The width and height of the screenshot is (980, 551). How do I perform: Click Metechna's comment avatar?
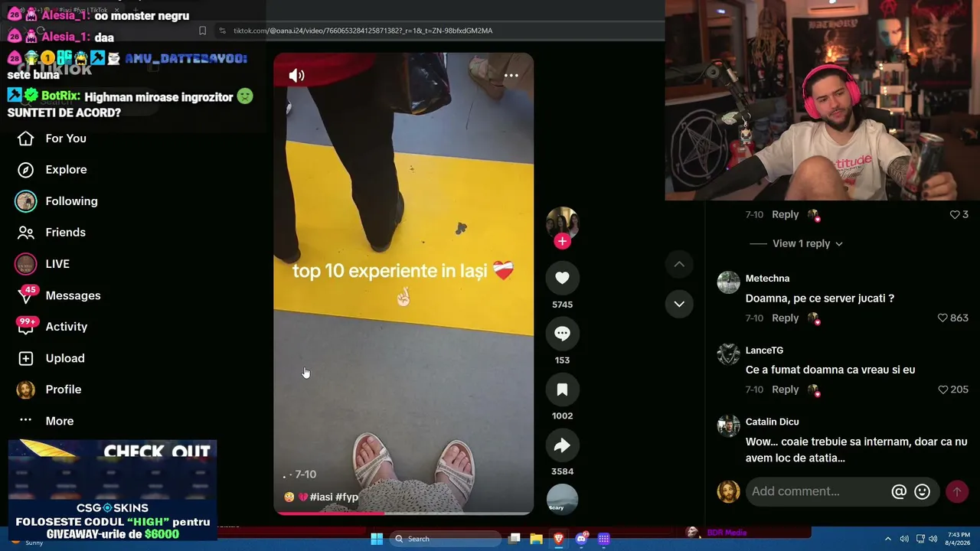point(728,282)
